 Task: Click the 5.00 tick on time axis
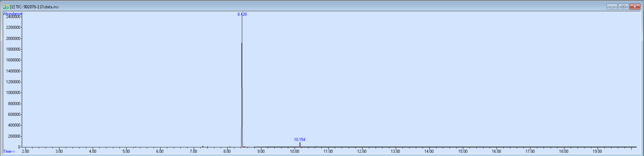coord(126,151)
